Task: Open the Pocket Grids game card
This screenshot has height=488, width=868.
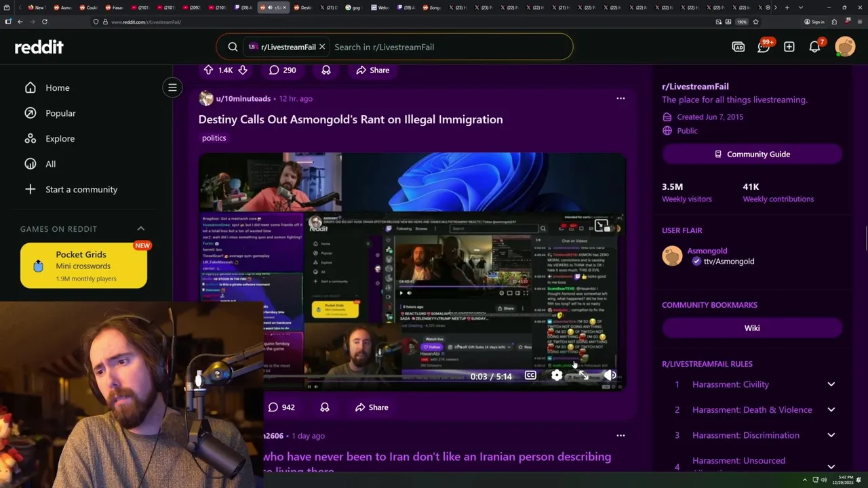Action: 83,266
